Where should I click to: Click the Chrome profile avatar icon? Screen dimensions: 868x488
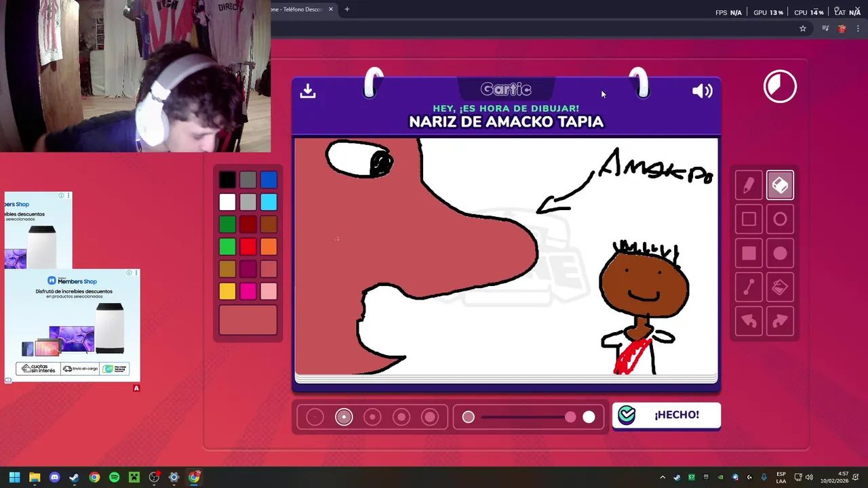[x=842, y=28]
